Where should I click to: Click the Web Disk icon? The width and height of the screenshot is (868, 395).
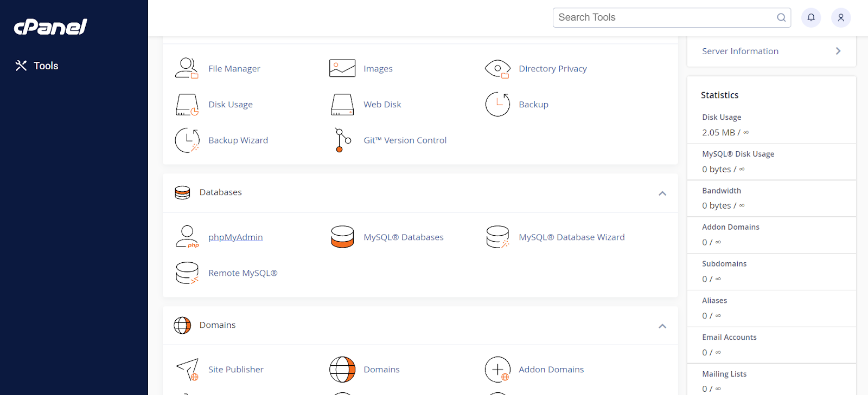point(342,105)
